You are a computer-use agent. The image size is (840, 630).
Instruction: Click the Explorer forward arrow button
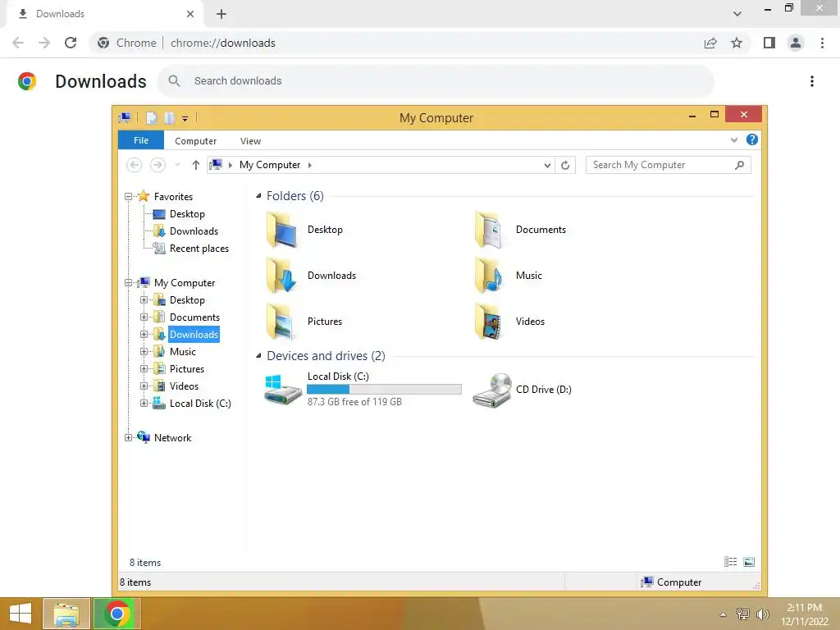(157, 165)
